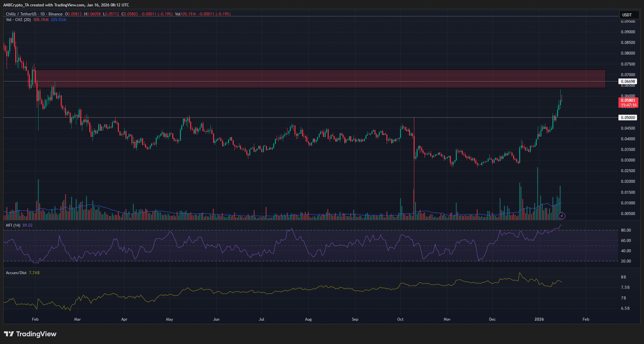Click the Chiliz / TetherUS symbol title

(x=20, y=14)
